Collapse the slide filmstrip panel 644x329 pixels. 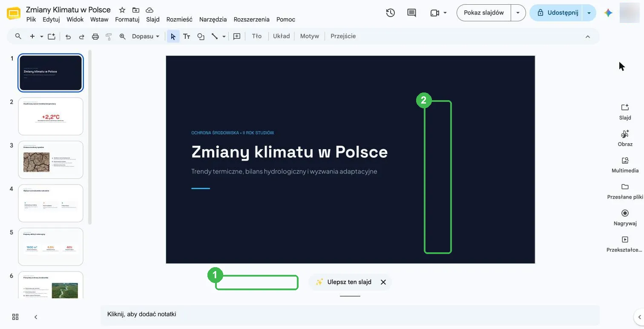36,317
